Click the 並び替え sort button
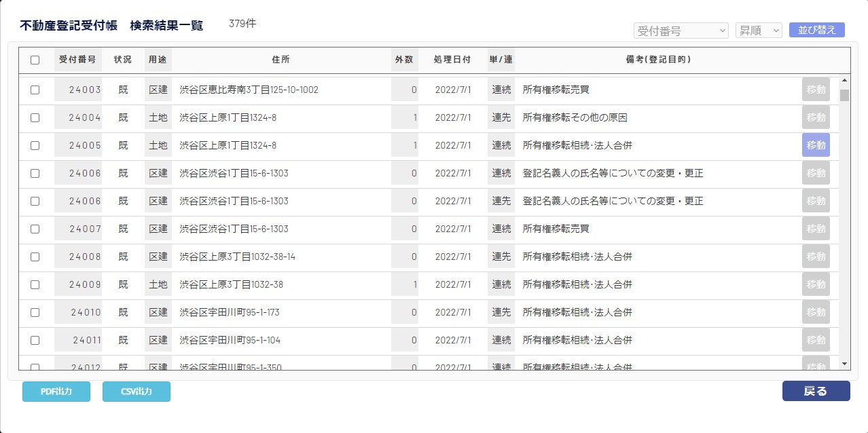This screenshot has height=433, width=868. pos(817,30)
